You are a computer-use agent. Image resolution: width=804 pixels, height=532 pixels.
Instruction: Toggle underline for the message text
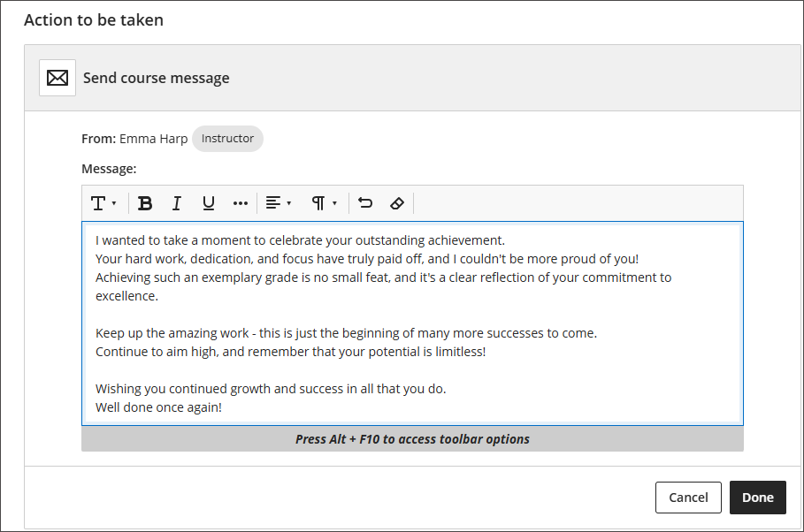pos(208,202)
